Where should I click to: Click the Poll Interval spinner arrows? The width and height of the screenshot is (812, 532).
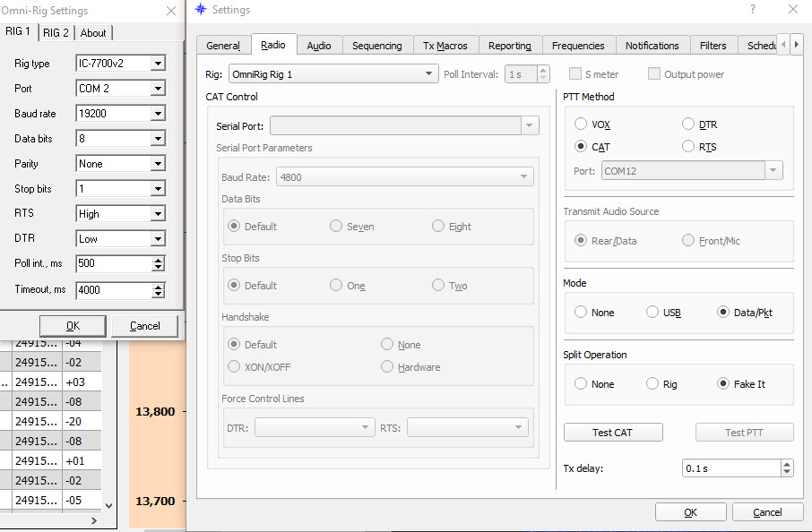click(x=543, y=74)
